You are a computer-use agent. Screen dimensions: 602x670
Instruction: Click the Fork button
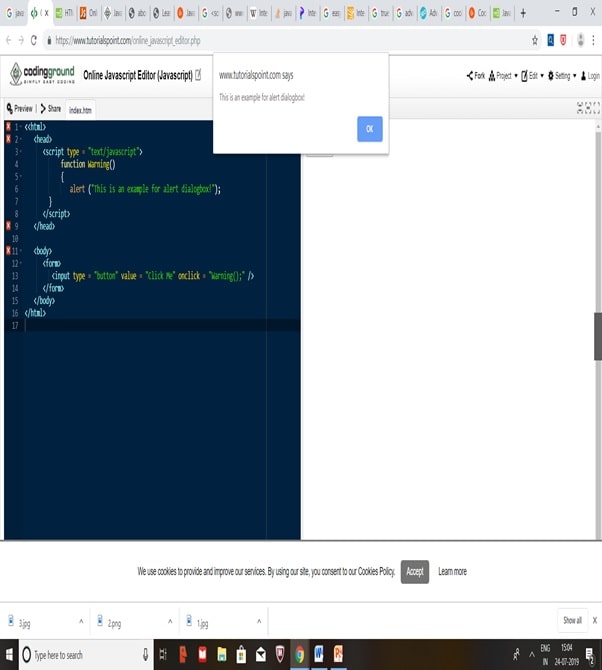pos(476,76)
